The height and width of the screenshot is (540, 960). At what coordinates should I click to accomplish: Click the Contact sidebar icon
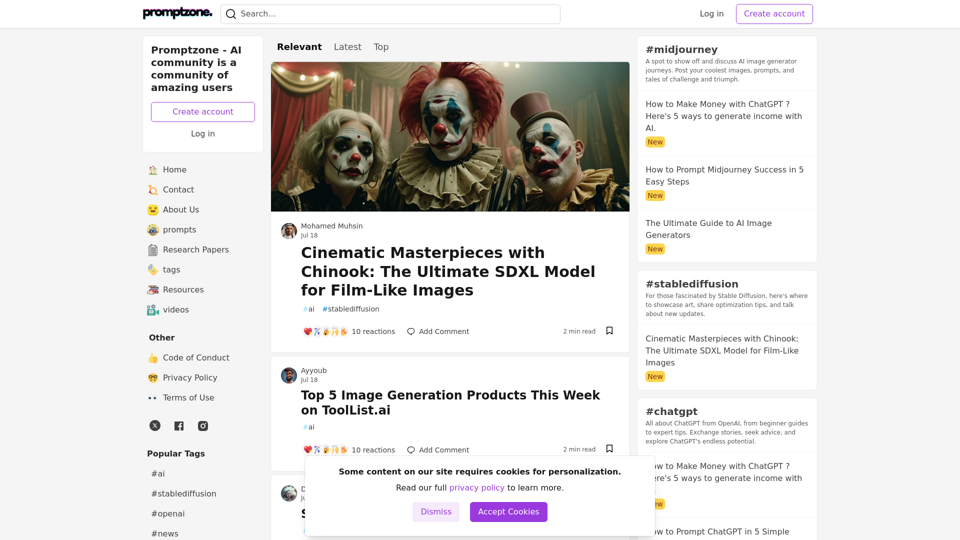(x=152, y=190)
